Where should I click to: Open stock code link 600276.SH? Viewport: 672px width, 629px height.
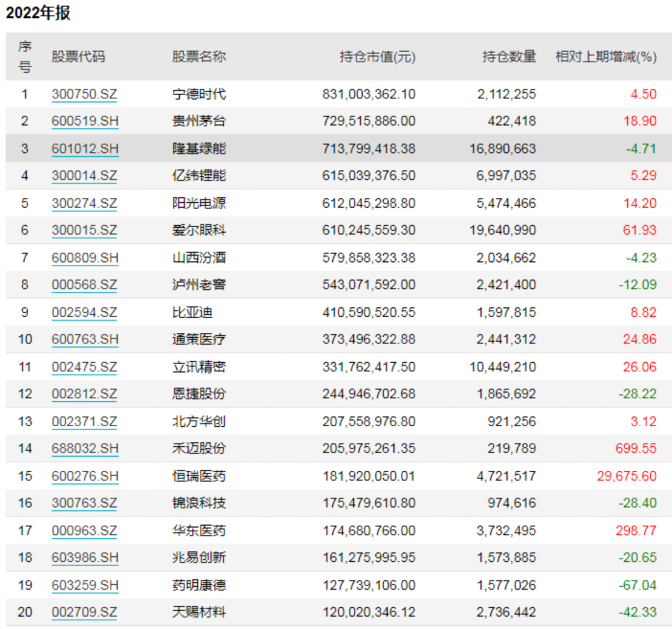click(x=85, y=476)
